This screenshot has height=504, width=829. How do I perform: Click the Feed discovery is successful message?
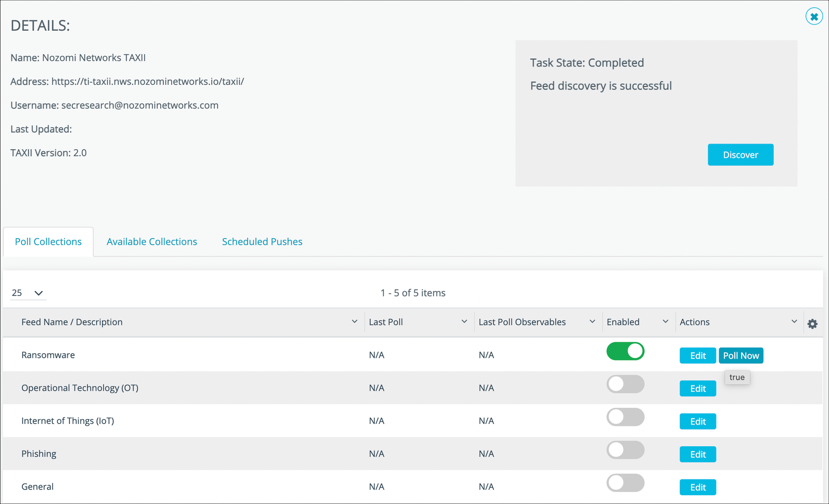click(601, 86)
